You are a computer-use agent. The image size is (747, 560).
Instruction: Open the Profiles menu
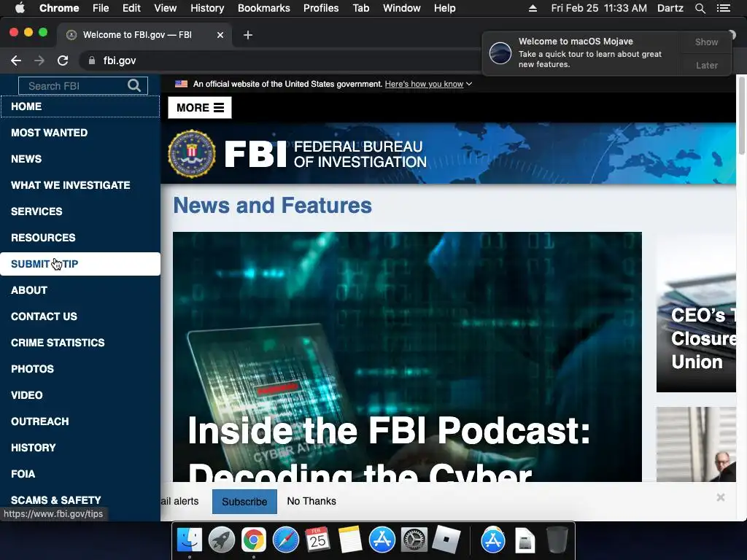tap(321, 8)
